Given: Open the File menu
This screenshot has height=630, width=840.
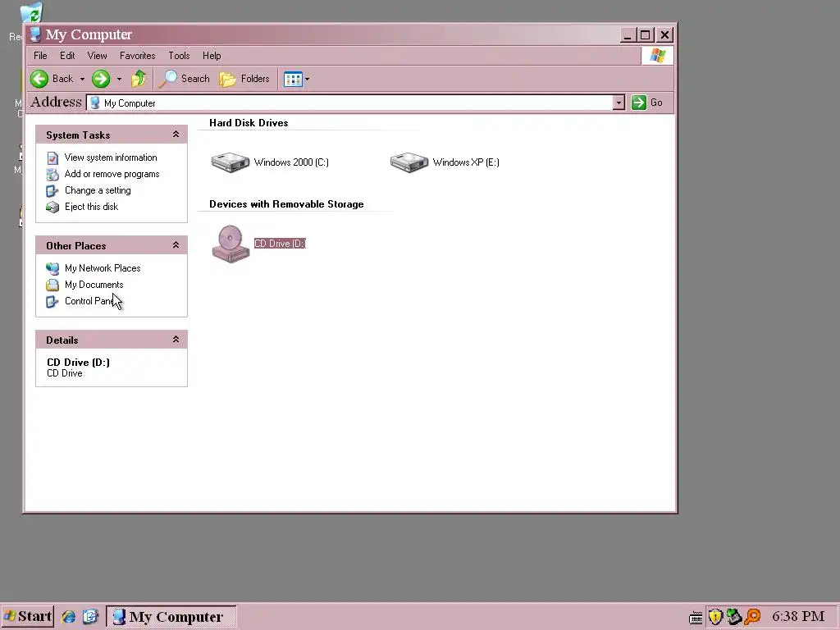Looking at the screenshot, I should point(40,56).
